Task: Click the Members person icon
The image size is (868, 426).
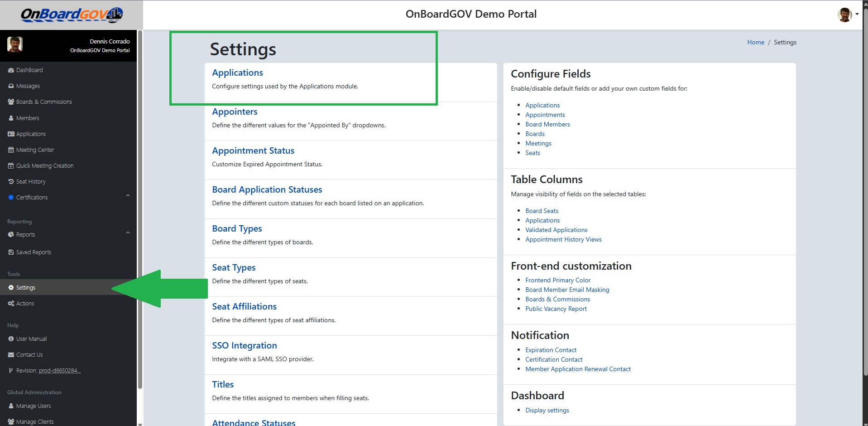Action: [11, 118]
